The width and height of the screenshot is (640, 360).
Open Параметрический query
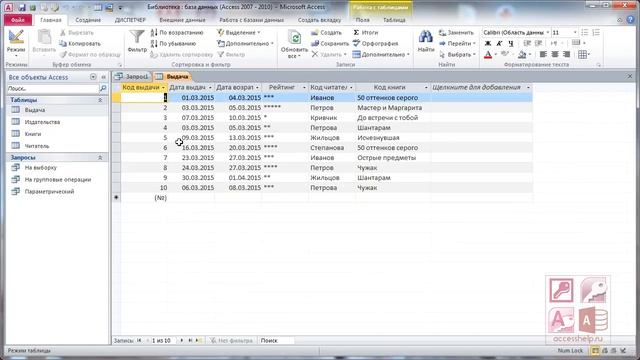(49, 191)
